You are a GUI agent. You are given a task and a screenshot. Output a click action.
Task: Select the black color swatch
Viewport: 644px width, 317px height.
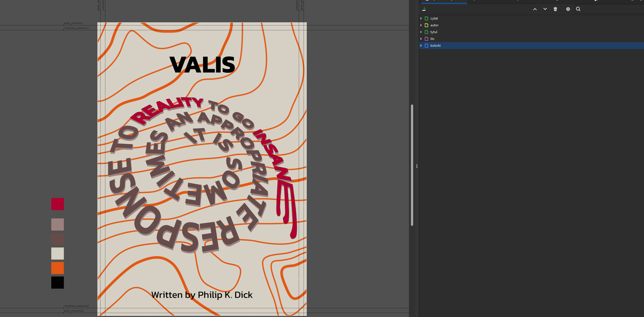pos(57,283)
